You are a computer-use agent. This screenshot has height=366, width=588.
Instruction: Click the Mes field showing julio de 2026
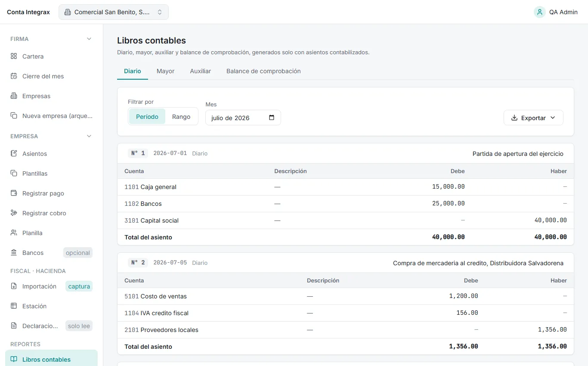[x=243, y=118]
